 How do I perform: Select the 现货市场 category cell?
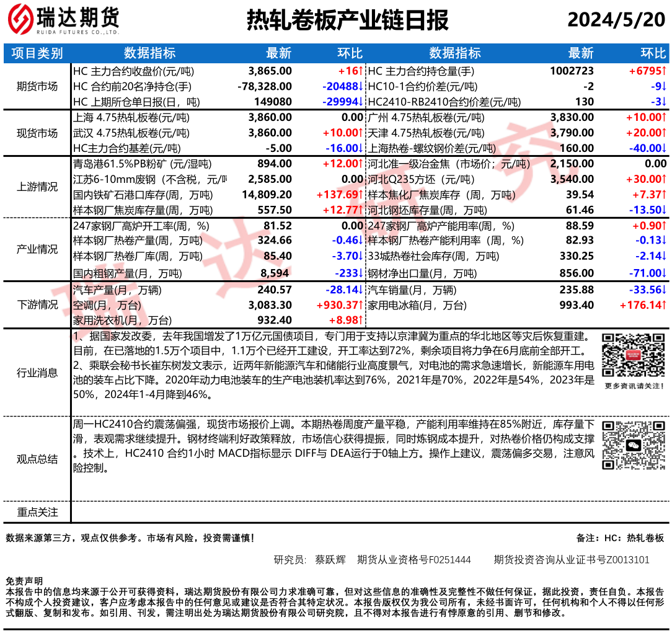coord(37,133)
